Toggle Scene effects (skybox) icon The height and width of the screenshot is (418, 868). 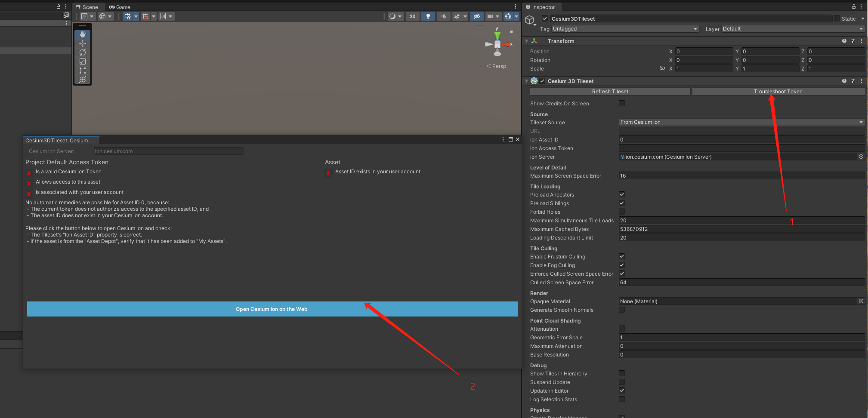(457, 16)
